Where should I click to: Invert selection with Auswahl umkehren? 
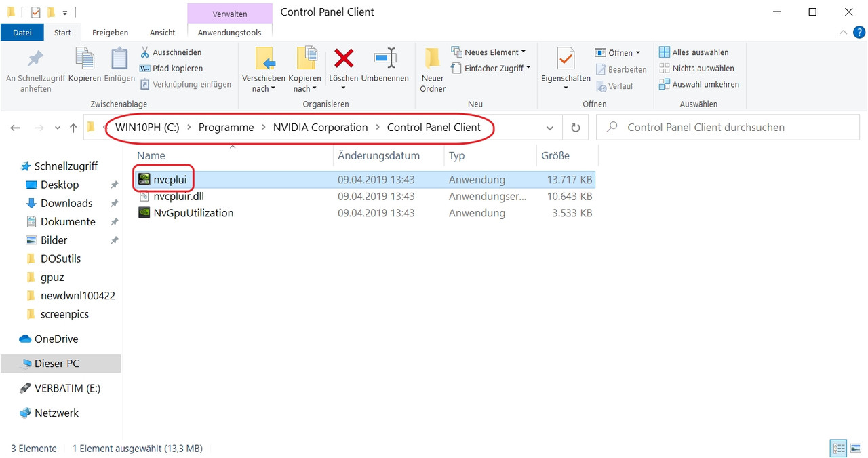click(x=699, y=85)
